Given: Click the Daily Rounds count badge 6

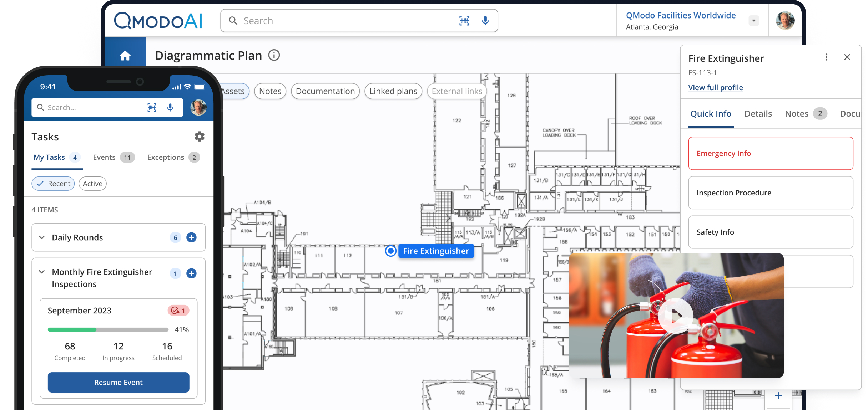Looking at the screenshot, I should pyautogui.click(x=175, y=237).
